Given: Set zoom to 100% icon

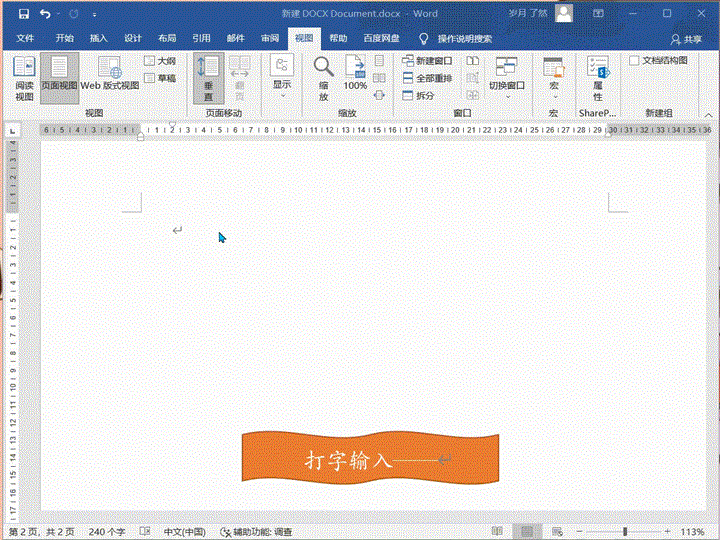Looking at the screenshot, I should pyautogui.click(x=355, y=75).
